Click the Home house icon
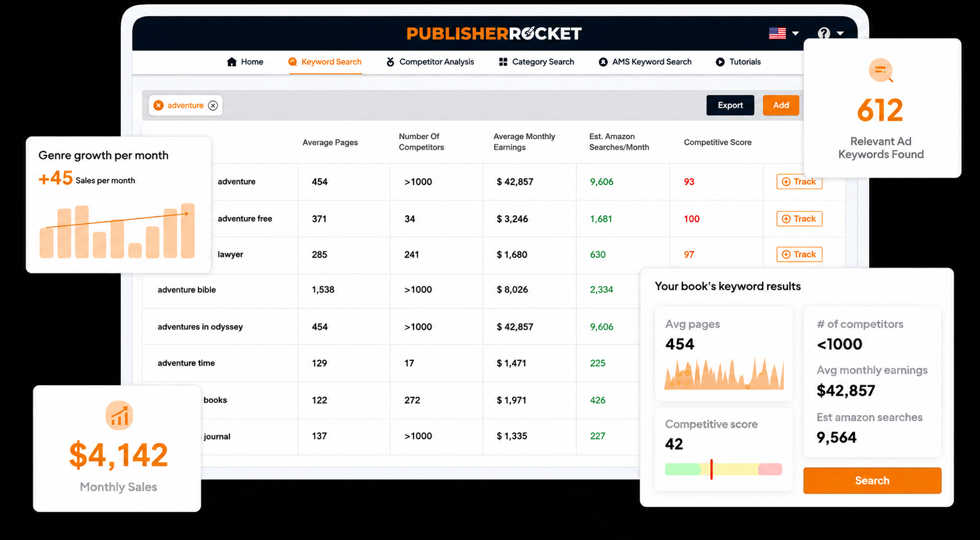This screenshot has height=540, width=980. pos(232,62)
